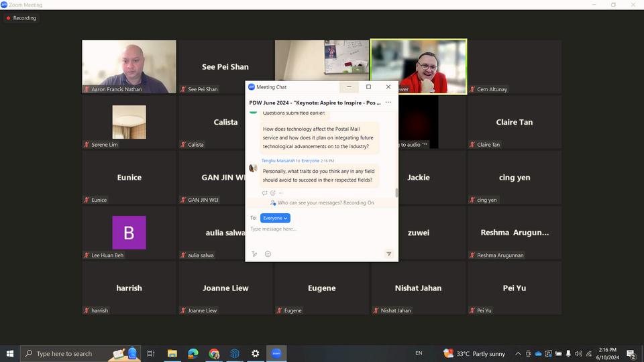Click the Zoom icon on the taskbar
Screen dimensions: 644x362
click(x=276, y=353)
